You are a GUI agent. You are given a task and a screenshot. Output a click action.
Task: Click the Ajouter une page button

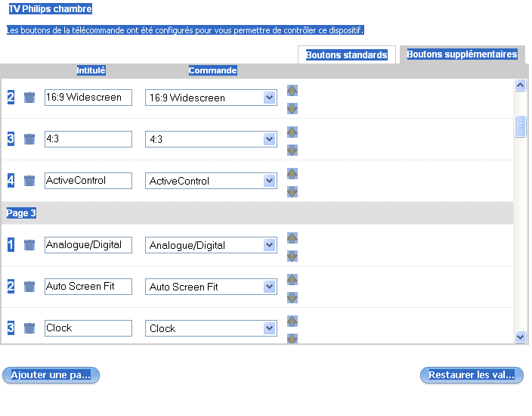[x=51, y=375]
